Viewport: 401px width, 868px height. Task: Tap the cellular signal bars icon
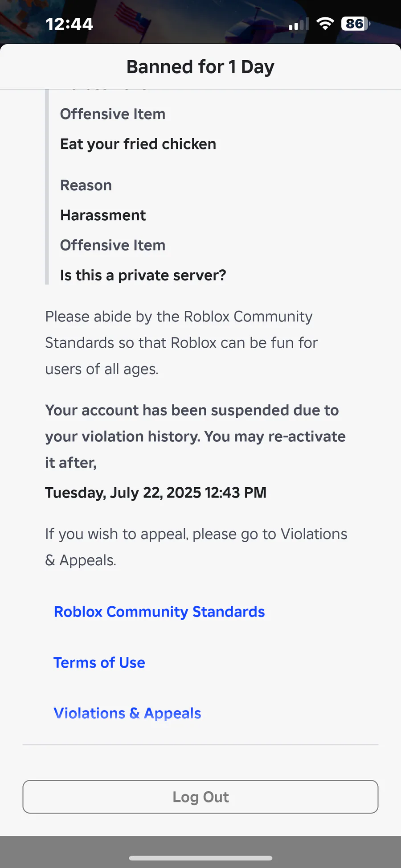pyautogui.click(x=299, y=24)
